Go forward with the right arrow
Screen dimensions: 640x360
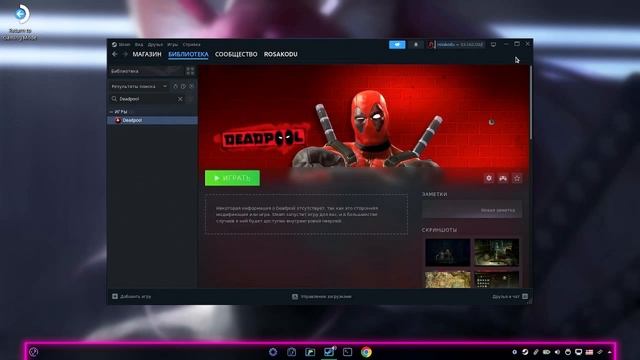pyautogui.click(x=125, y=54)
